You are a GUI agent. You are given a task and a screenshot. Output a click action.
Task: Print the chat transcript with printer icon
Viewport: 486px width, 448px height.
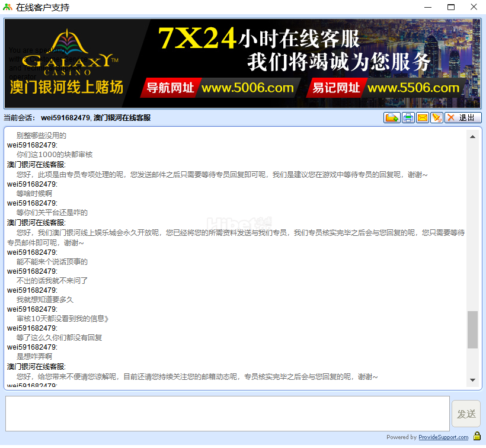[408, 118]
